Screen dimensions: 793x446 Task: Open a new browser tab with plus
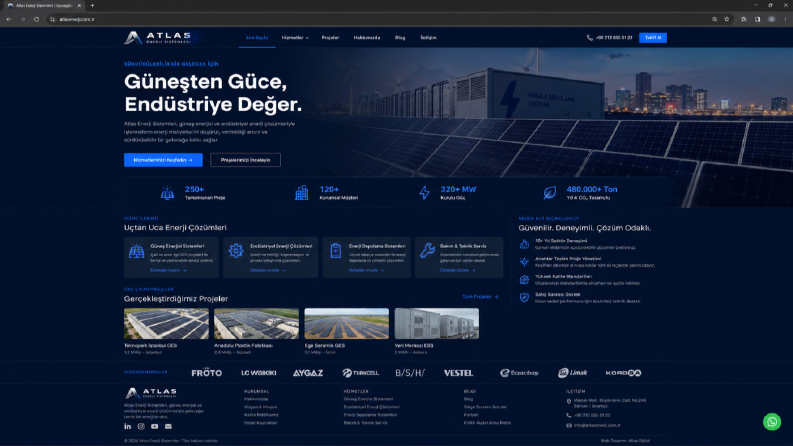[x=92, y=6]
